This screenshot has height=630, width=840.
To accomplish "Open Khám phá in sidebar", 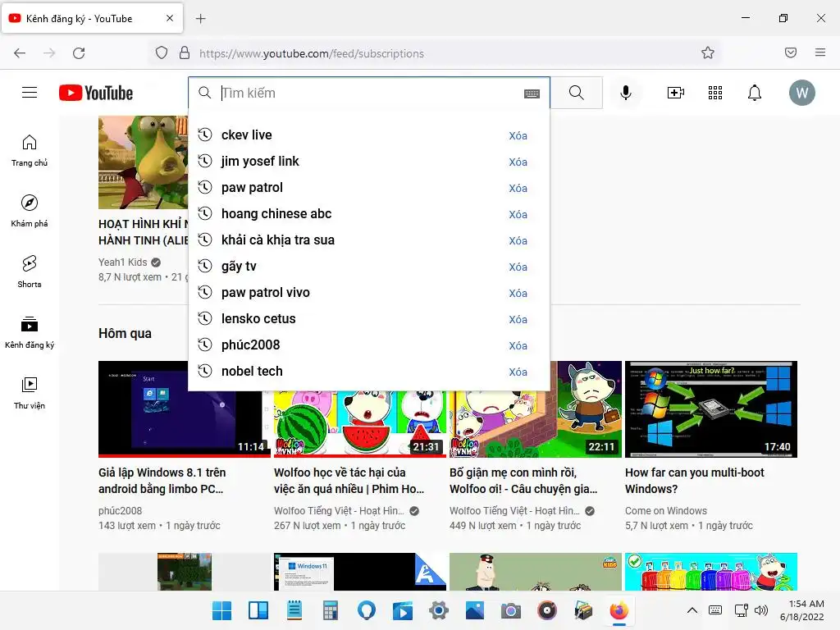I will click(x=30, y=211).
